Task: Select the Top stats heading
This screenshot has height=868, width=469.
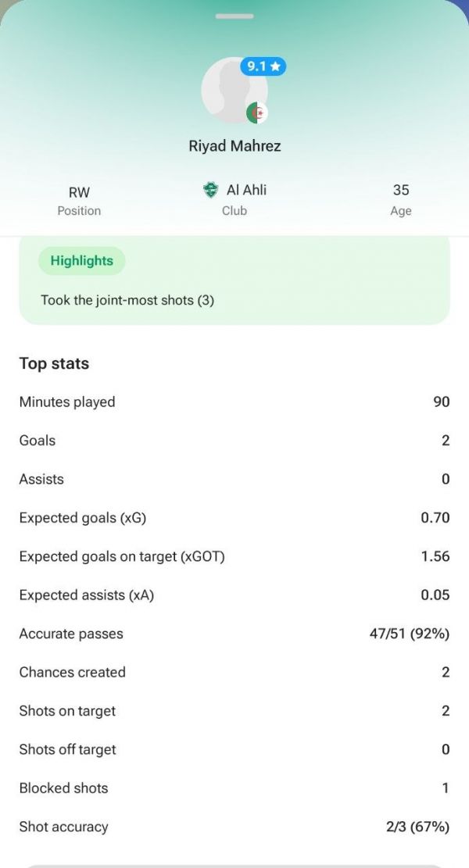Action: [54, 364]
